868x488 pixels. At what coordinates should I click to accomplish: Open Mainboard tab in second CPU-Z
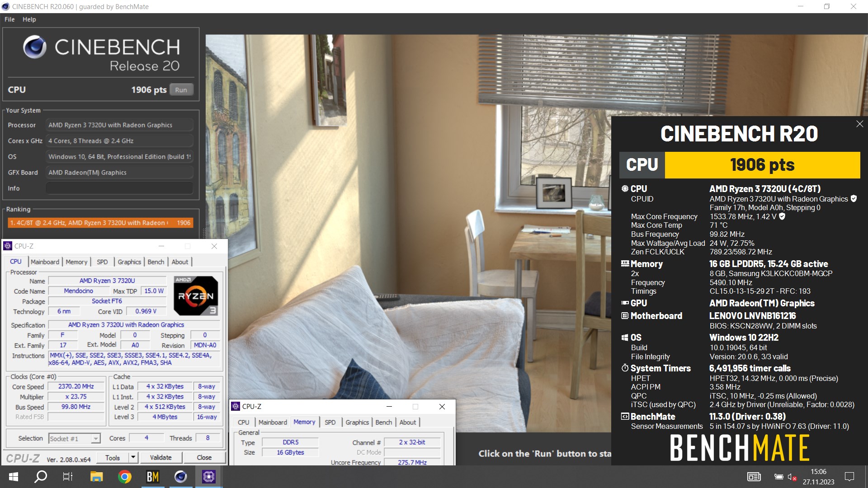pos(273,422)
